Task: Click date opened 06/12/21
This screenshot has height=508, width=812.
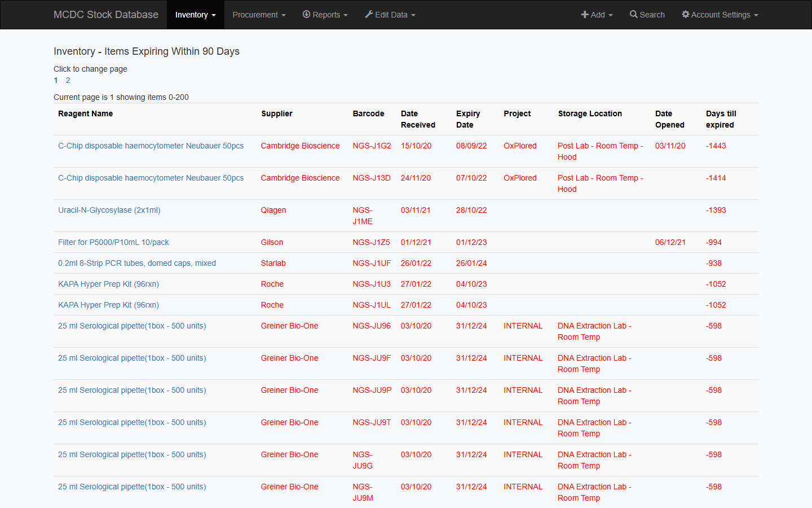Action: click(x=670, y=242)
